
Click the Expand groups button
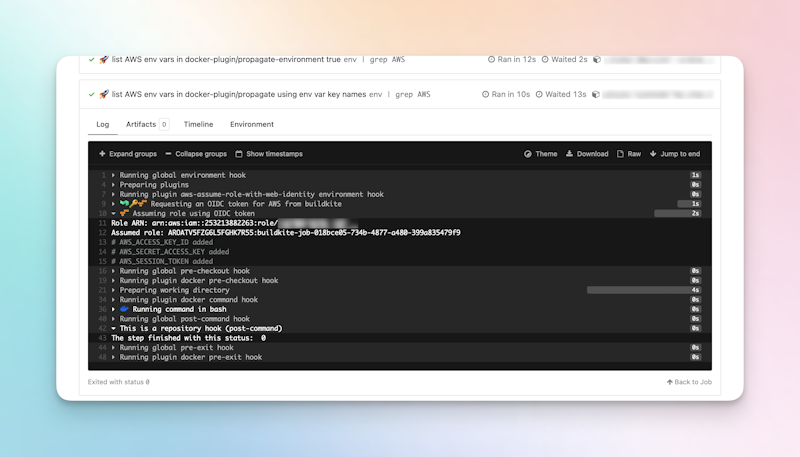[x=128, y=154]
